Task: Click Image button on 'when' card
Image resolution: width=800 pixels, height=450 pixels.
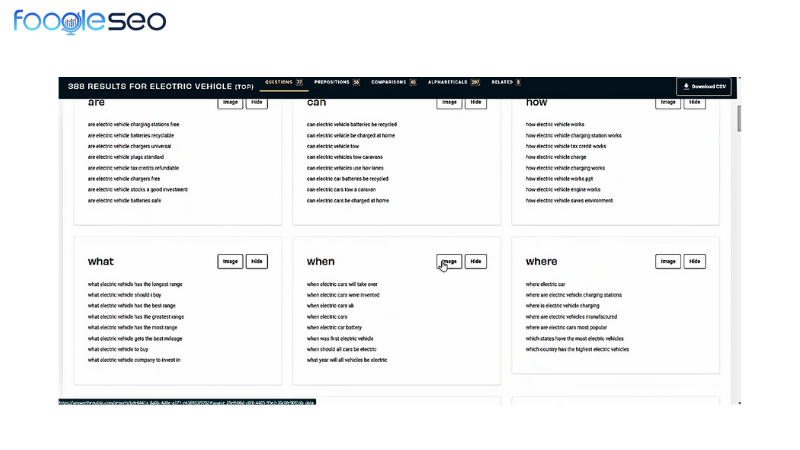Action: [449, 261]
